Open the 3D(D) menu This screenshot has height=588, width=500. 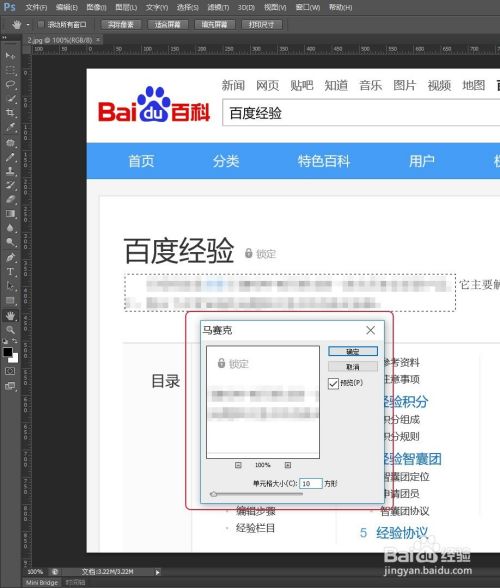click(246, 7)
